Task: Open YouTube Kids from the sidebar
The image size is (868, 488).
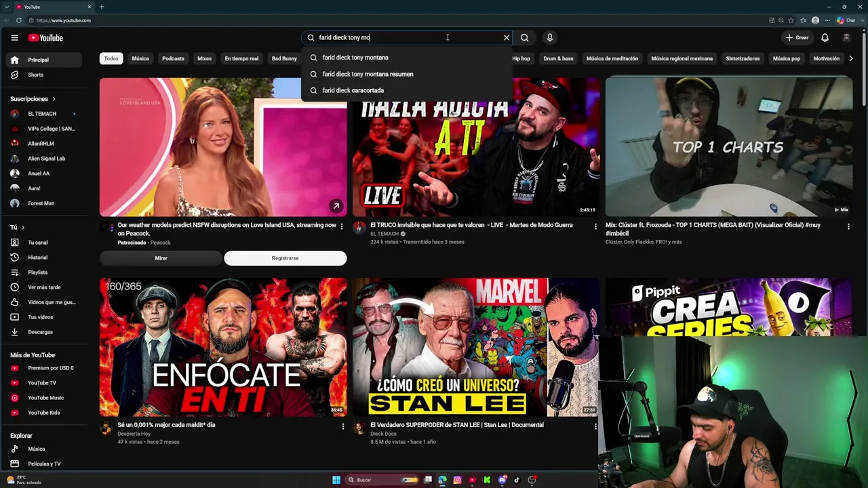Action: click(45, 413)
